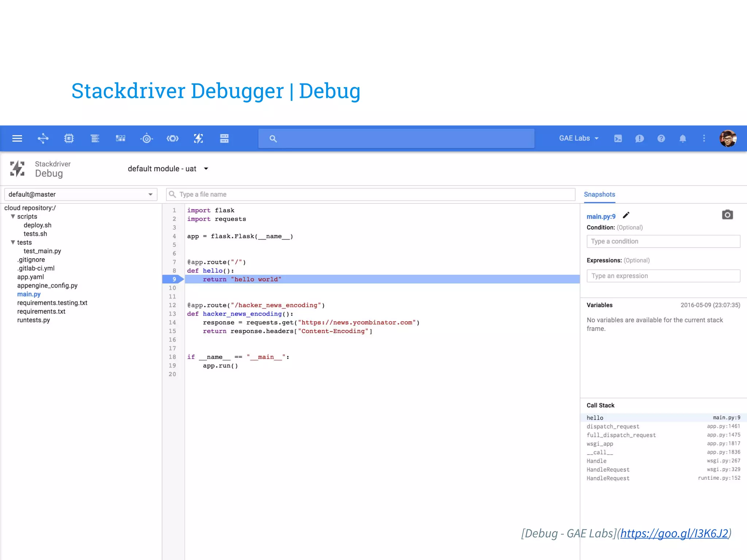The width and height of the screenshot is (747, 560).
Task: Select dispatch_request stack frame
Action: (x=663, y=427)
